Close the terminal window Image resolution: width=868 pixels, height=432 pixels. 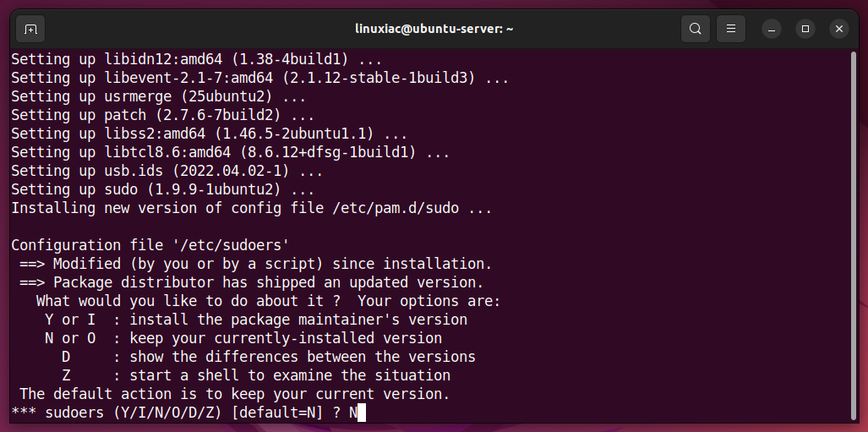pyautogui.click(x=839, y=29)
